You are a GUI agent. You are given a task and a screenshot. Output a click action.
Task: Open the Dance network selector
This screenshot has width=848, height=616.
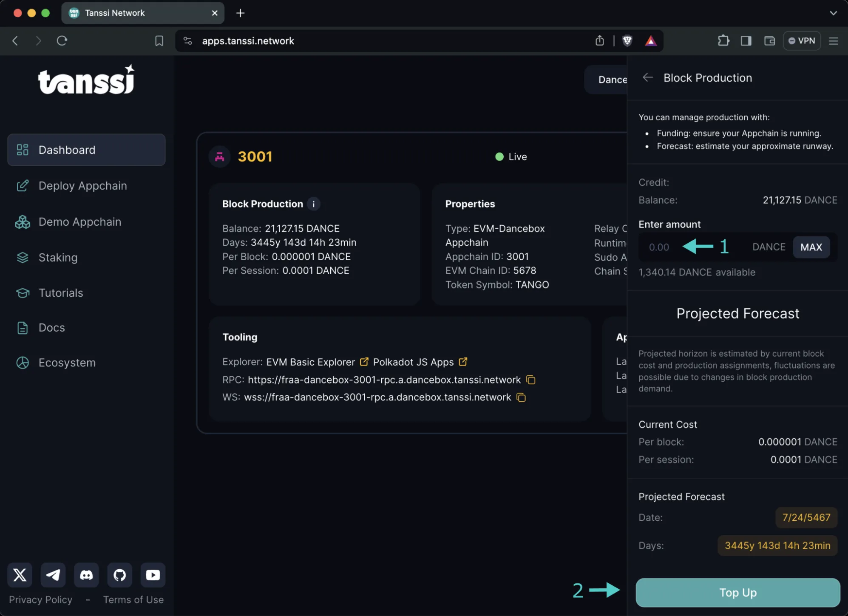(612, 79)
